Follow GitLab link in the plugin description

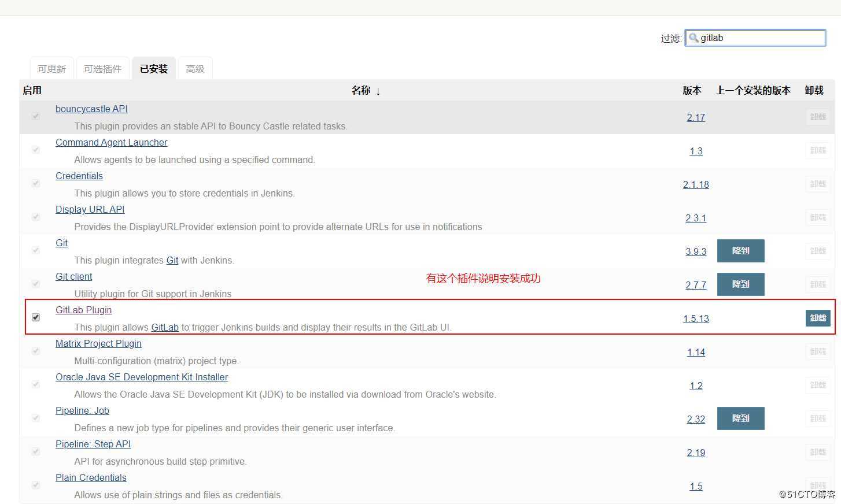165,327
